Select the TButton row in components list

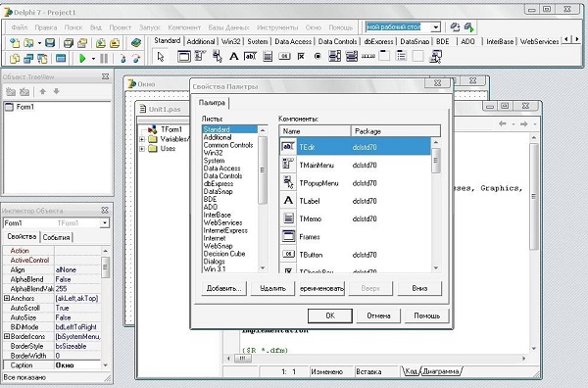pyautogui.click(x=356, y=255)
